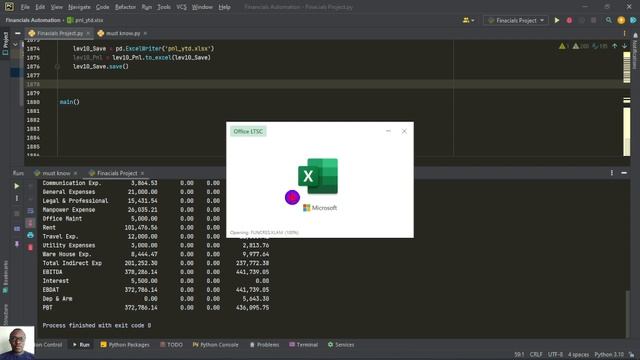Open the Project tool window from the left strip
Image resolution: width=640 pixels, height=360 pixels.
[5, 44]
